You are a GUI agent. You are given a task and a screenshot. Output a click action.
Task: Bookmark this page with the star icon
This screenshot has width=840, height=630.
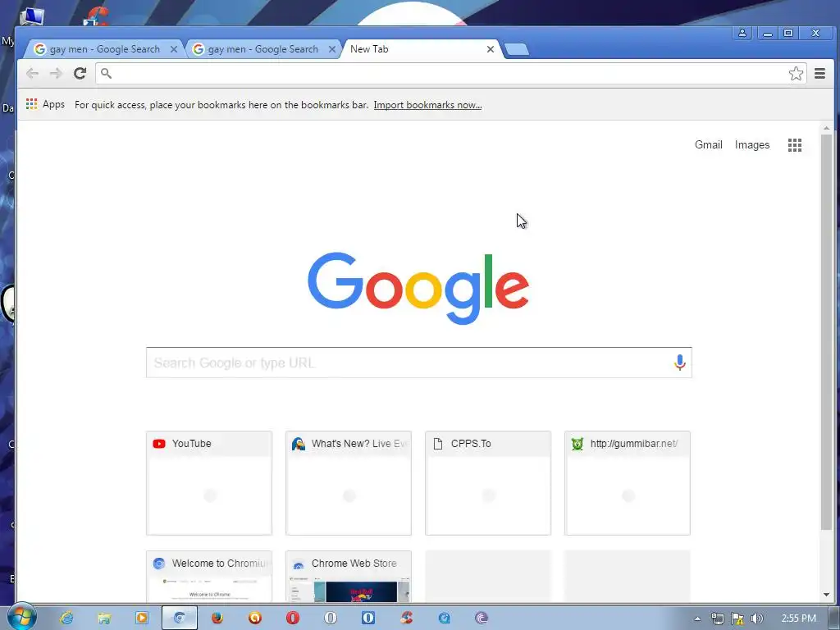pos(796,73)
